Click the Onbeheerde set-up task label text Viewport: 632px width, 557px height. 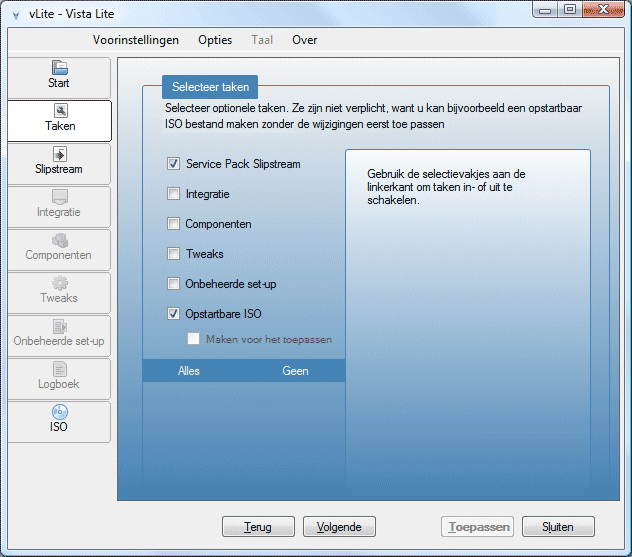pos(231,284)
